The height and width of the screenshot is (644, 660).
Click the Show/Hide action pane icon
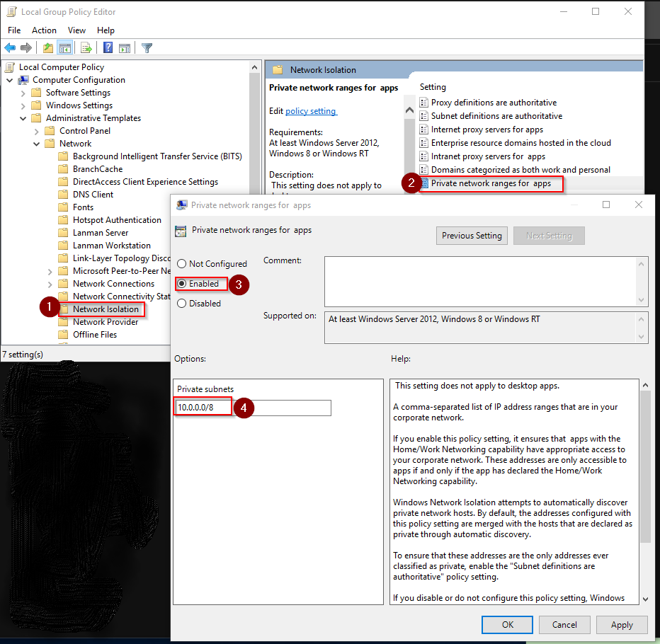[x=125, y=48]
